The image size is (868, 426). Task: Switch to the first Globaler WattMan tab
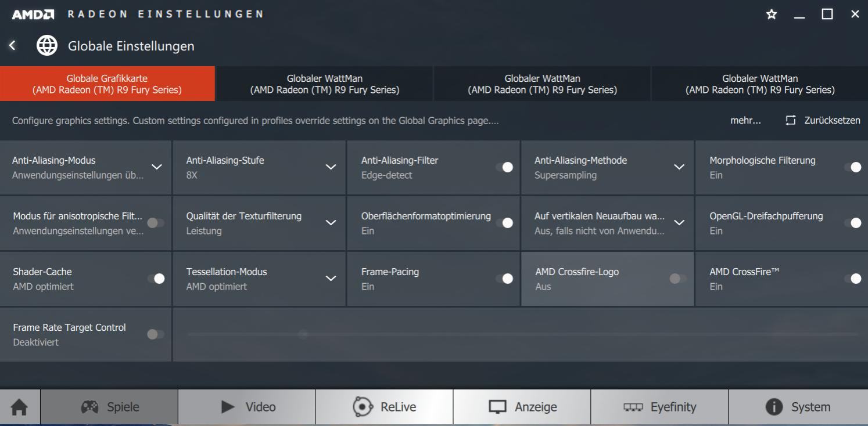coord(325,84)
